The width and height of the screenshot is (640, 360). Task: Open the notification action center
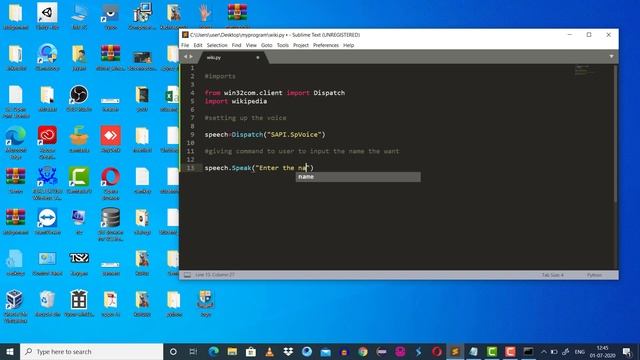coord(627,351)
